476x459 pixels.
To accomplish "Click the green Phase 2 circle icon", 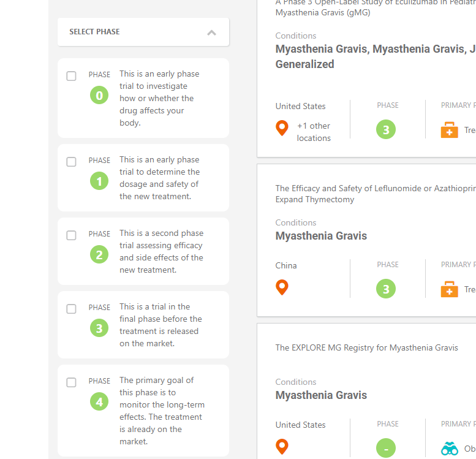I will click(x=99, y=254).
